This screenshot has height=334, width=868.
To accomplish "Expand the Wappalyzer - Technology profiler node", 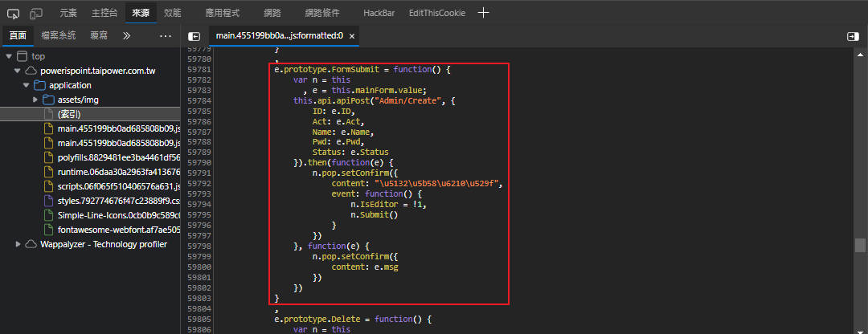I will pyautogui.click(x=18, y=244).
